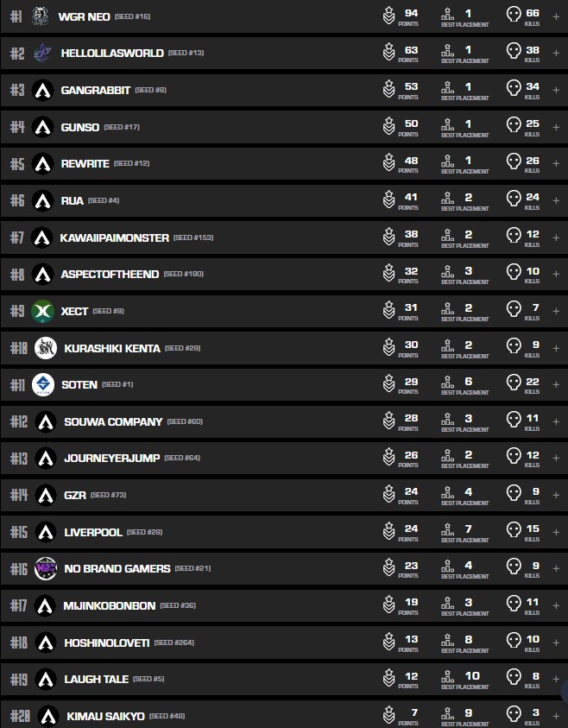Screen dimensions: 568x728
Task: Expand the WGR NEO row details
Action: pyautogui.click(x=556, y=16)
